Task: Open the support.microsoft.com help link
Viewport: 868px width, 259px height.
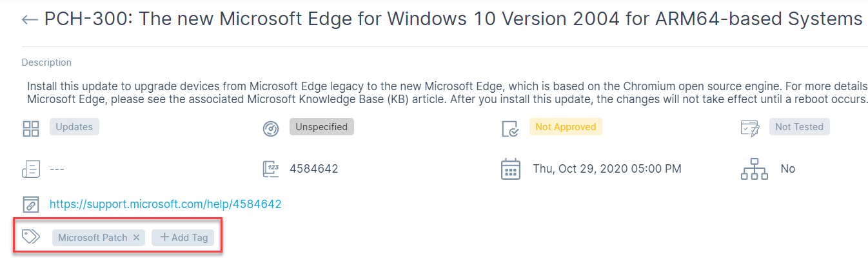Action: (x=166, y=204)
